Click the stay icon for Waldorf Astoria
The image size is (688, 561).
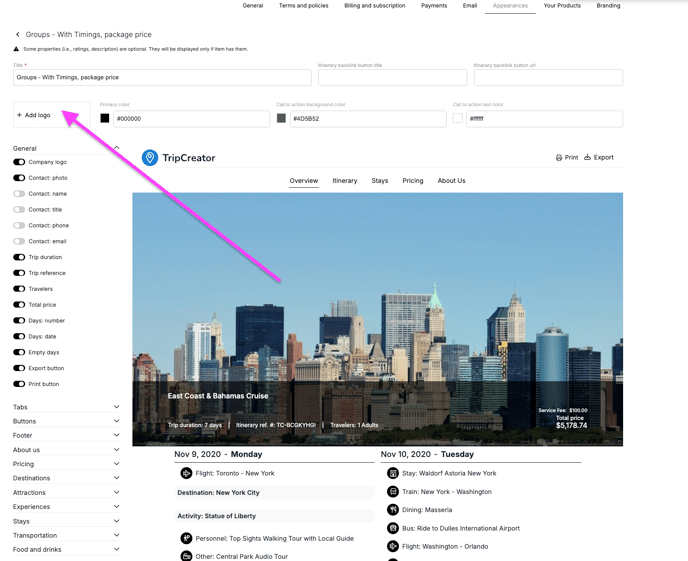coord(393,474)
